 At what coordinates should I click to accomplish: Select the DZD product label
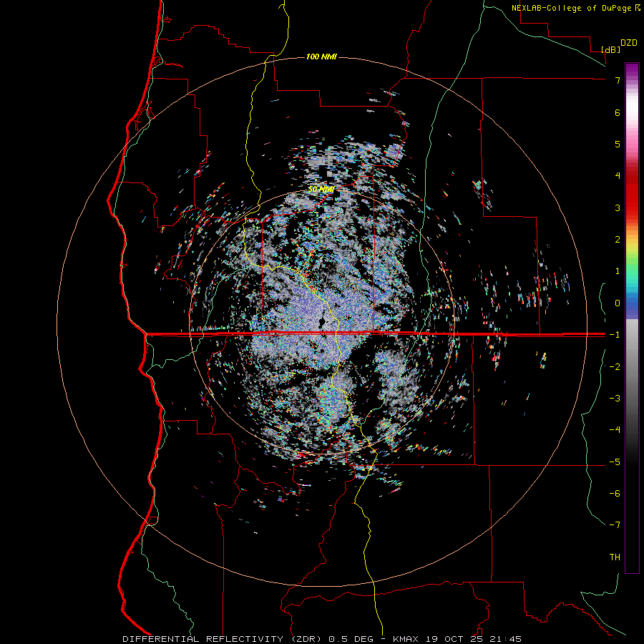coord(629,43)
